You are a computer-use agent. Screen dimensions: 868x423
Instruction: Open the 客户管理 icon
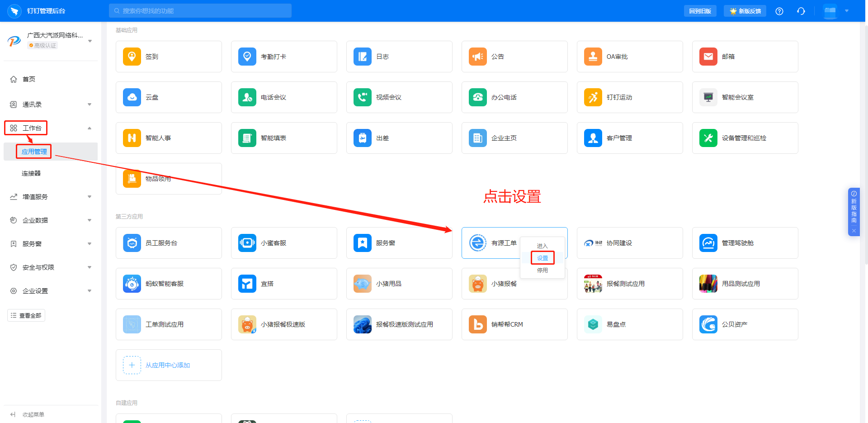593,138
